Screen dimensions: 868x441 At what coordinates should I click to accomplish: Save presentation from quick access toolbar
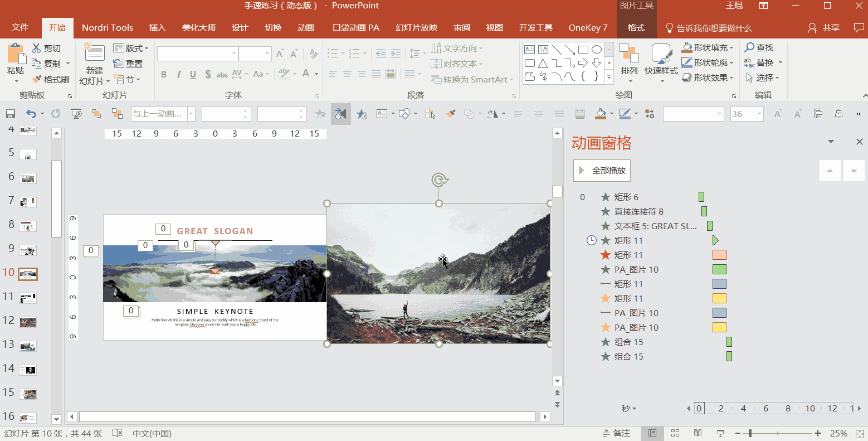tap(11, 114)
